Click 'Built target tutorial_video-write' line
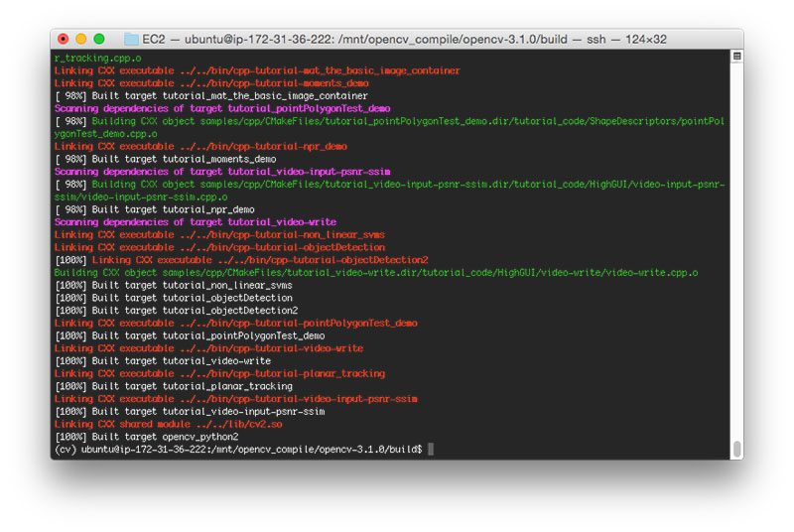 (x=163, y=360)
